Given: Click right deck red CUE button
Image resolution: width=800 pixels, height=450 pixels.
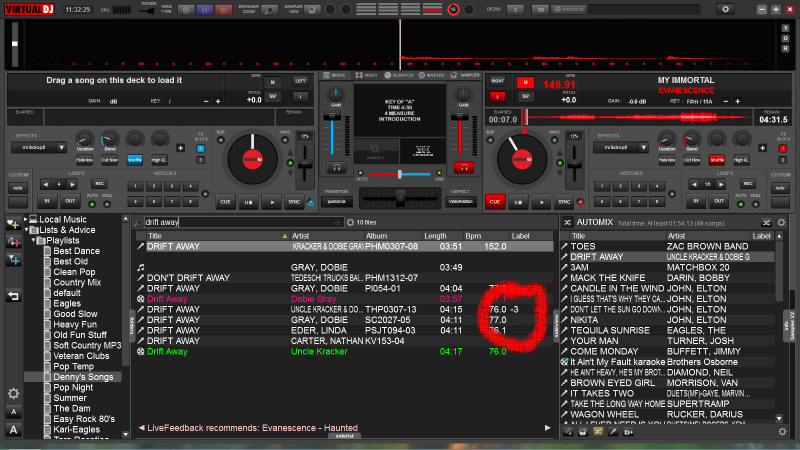Looking at the screenshot, I should coord(495,202).
